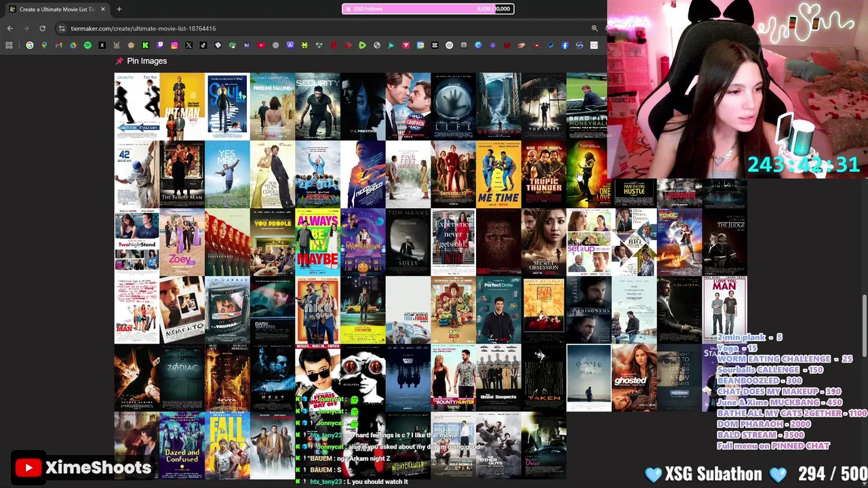868x488 pixels.
Task: Close the Create a Ultimate Movie List tab
Action: pos(103,9)
